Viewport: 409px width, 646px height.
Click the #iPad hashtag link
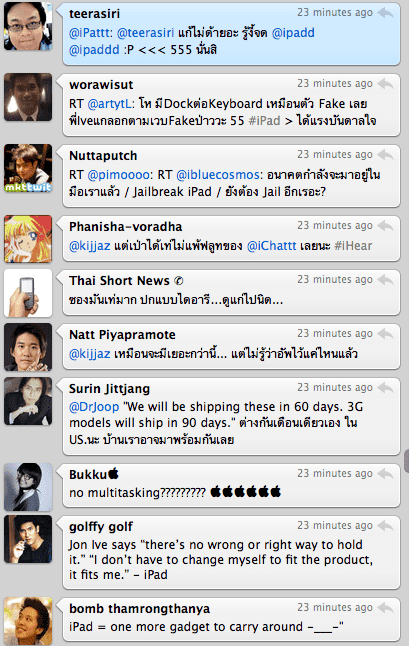point(264,121)
